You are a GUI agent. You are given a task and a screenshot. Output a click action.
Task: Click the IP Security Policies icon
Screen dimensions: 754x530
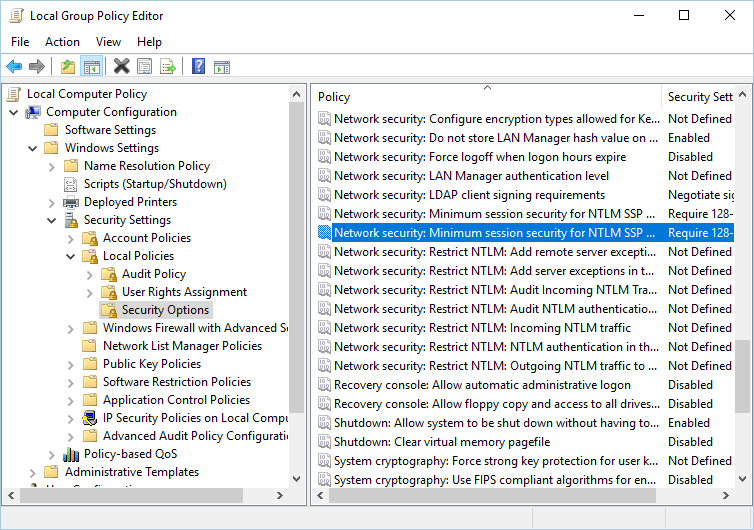[89, 418]
